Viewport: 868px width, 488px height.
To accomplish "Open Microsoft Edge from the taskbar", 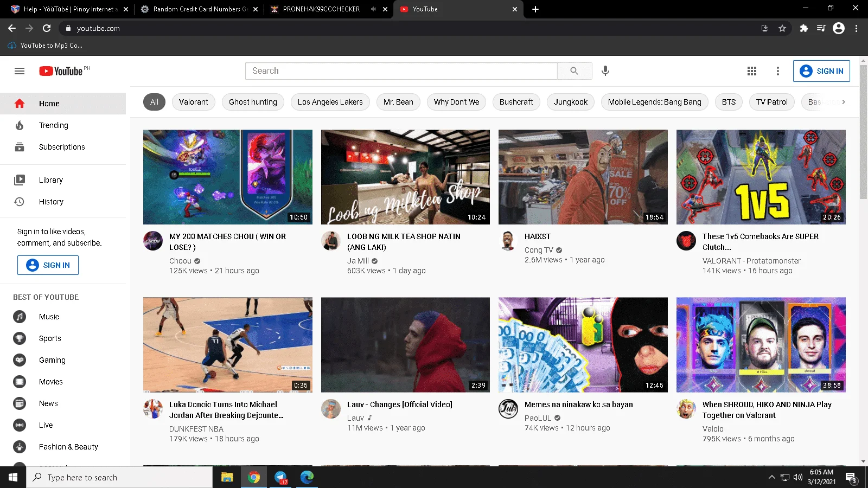I will pyautogui.click(x=307, y=477).
